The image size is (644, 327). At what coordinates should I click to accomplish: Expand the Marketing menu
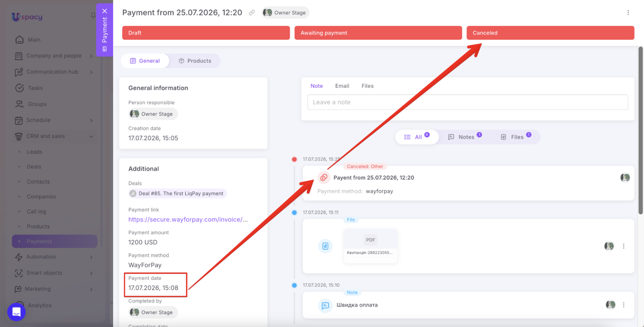tap(91, 289)
